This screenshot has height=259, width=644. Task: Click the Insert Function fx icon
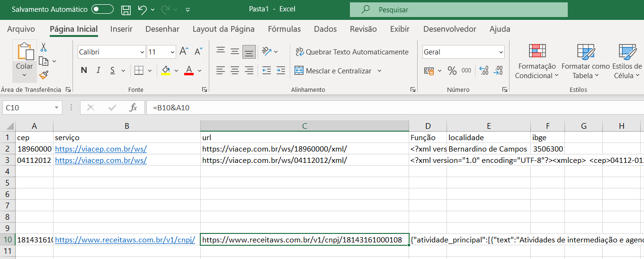(134, 108)
